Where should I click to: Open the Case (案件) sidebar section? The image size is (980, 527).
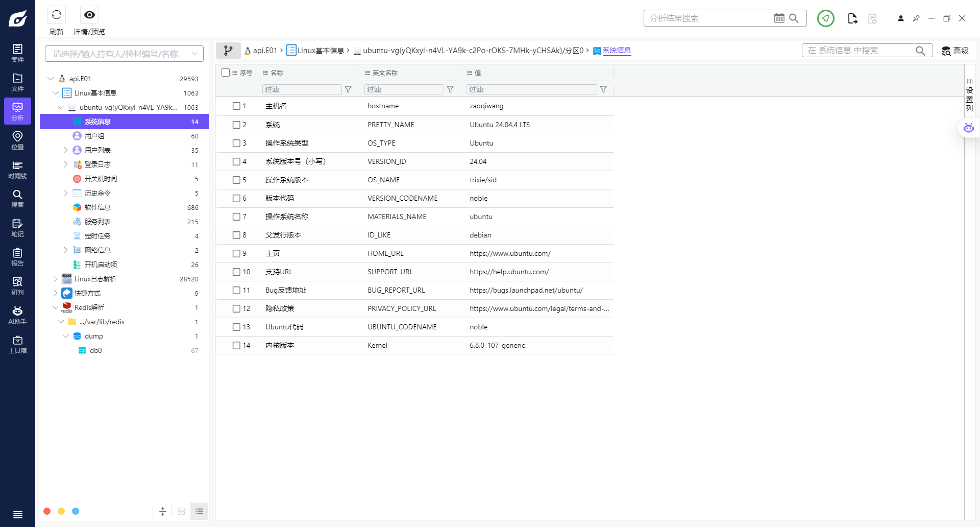coord(17,53)
